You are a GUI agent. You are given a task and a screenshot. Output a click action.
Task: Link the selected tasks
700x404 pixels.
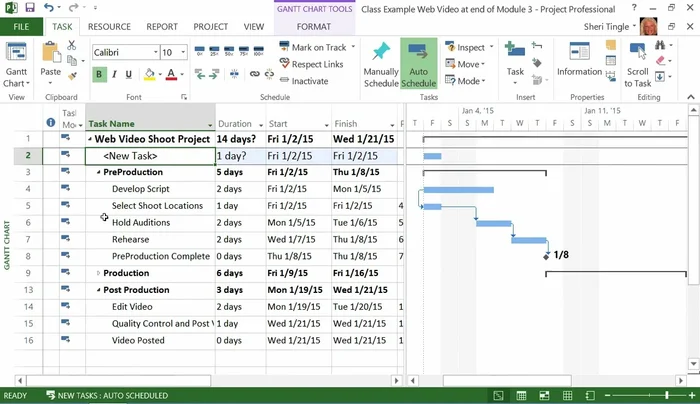pos(254,74)
